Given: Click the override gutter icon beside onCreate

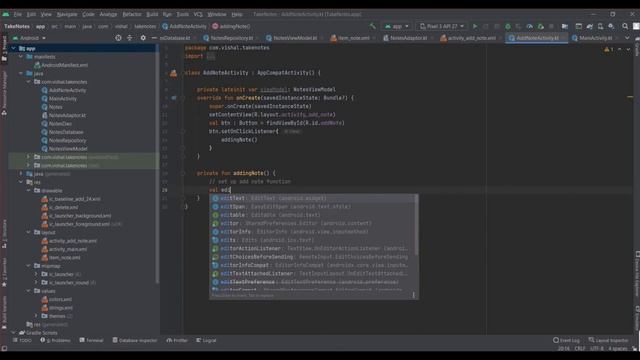Looking at the screenshot, I should (174, 98).
